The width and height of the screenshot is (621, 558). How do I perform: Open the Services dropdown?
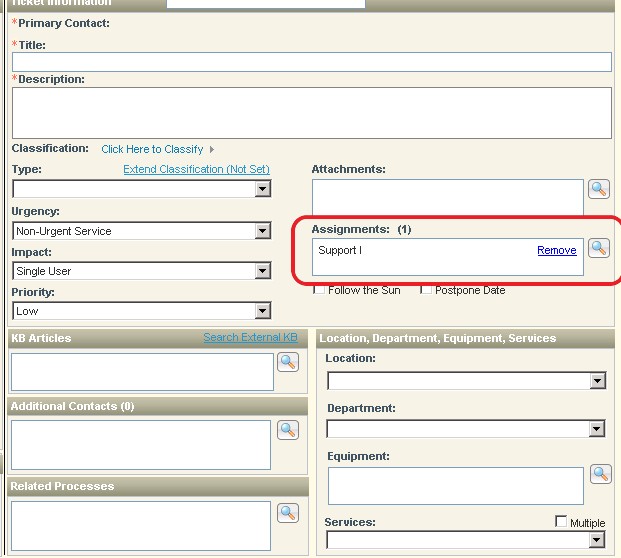(x=466, y=540)
